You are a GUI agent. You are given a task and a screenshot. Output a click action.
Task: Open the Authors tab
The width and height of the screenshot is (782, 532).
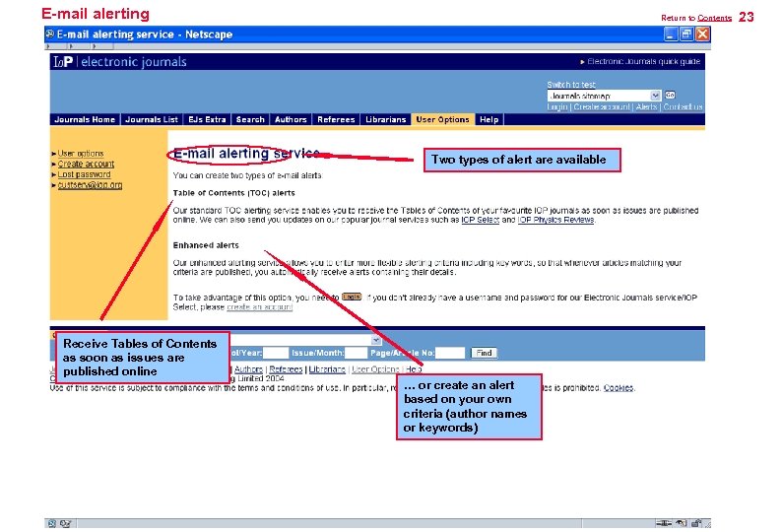pos(291,120)
